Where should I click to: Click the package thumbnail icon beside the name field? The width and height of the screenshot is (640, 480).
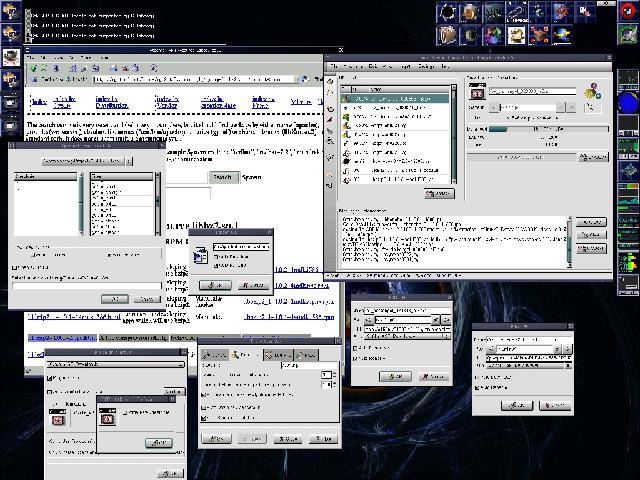[477, 92]
